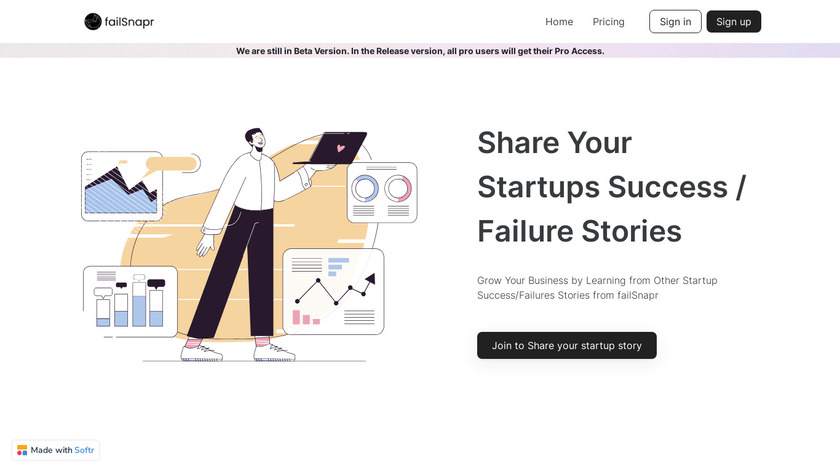Image resolution: width=840 pixels, height=472 pixels.
Task: Click the pink donut chart graphic
Action: point(398,188)
